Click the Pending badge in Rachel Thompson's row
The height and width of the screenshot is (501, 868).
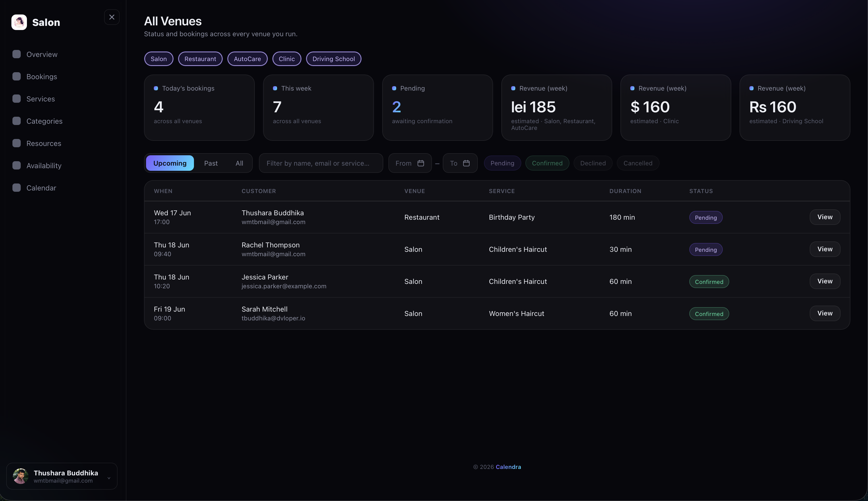pyautogui.click(x=706, y=249)
